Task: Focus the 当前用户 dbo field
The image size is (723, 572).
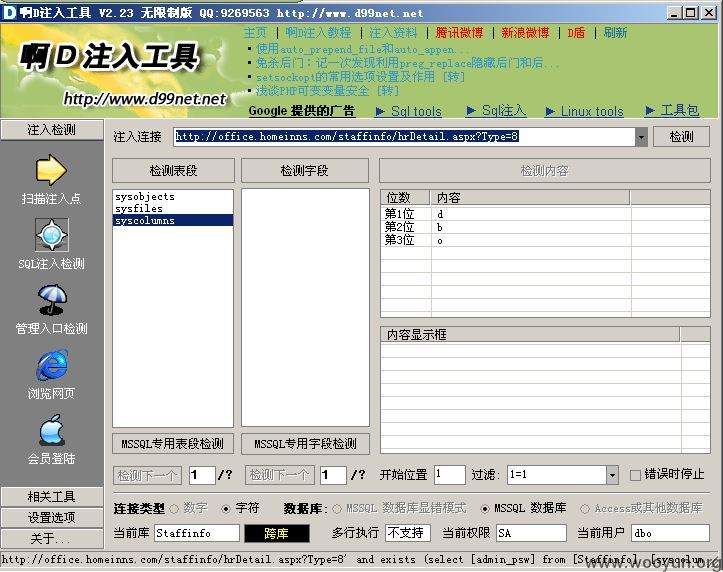Action: coord(670,533)
